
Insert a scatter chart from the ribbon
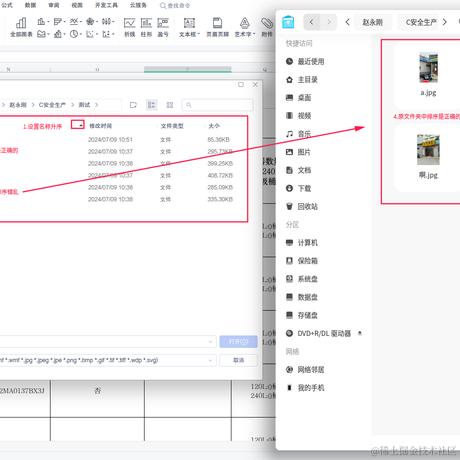coord(91,34)
